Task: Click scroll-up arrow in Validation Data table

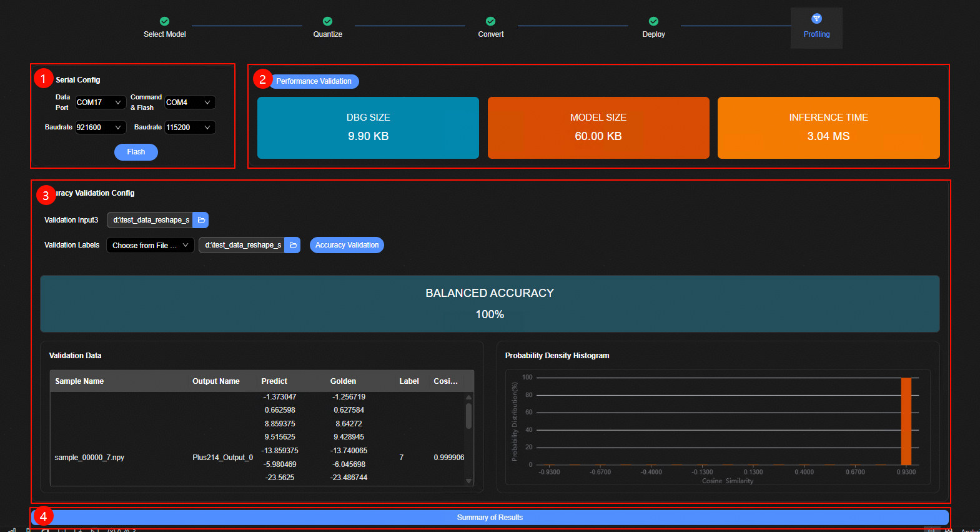Action: 468,397
